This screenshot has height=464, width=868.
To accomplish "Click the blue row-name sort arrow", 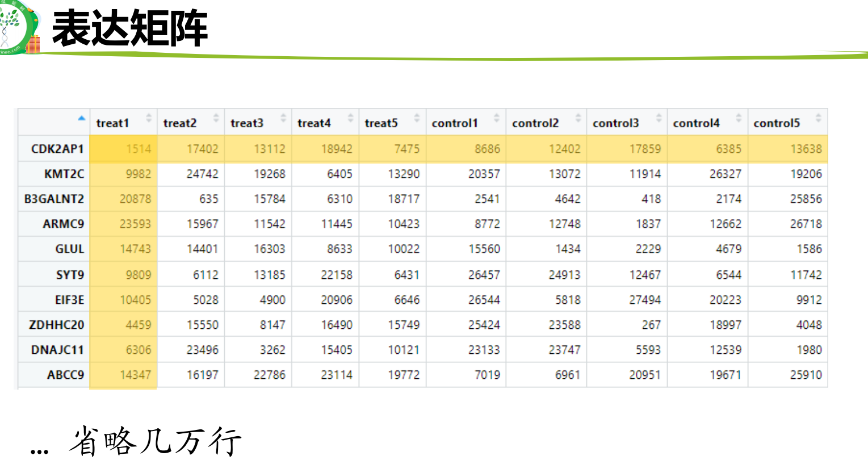I will point(81,118).
